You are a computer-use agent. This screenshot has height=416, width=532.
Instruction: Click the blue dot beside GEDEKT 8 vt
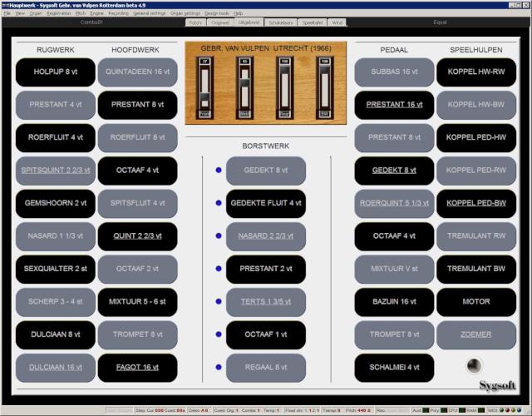(x=219, y=170)
